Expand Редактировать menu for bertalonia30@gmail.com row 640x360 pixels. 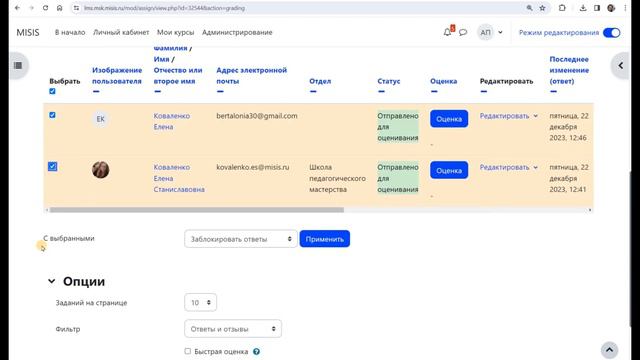(x=509, y=116)
